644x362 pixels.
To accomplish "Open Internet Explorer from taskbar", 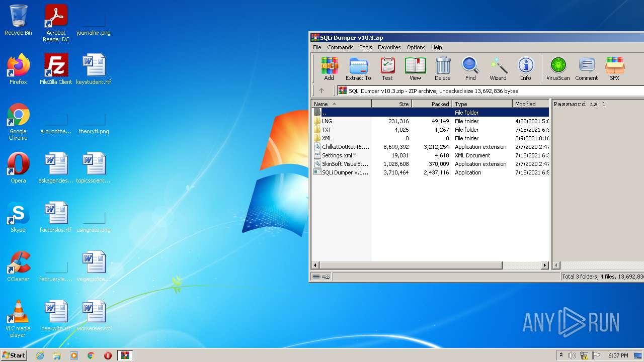I will point(40,355).
